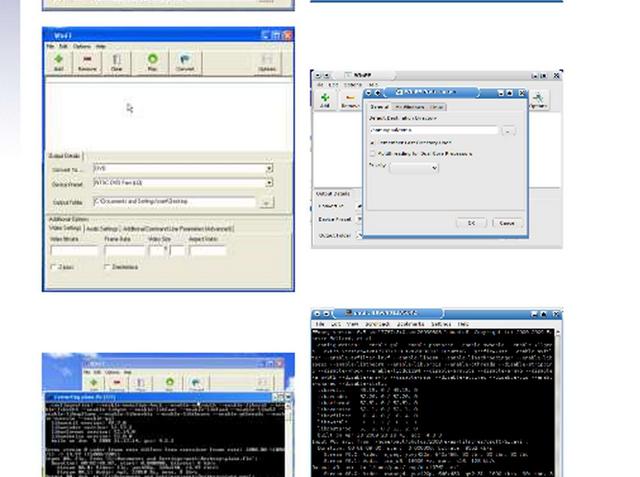Image resolution: width=640 pixels, height=477 pixels.
Task: Click Output Folder path field in Windows XP WinFF
Action: [x=174, y=202]
